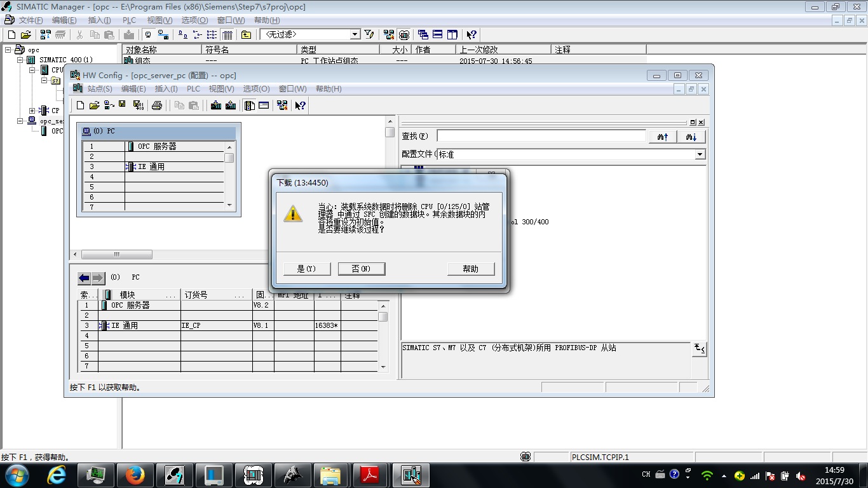This screenshot has width=868, height=488.
Task: Select the OPC 服务器 row in the module table
Action: (x=228, y=306)
